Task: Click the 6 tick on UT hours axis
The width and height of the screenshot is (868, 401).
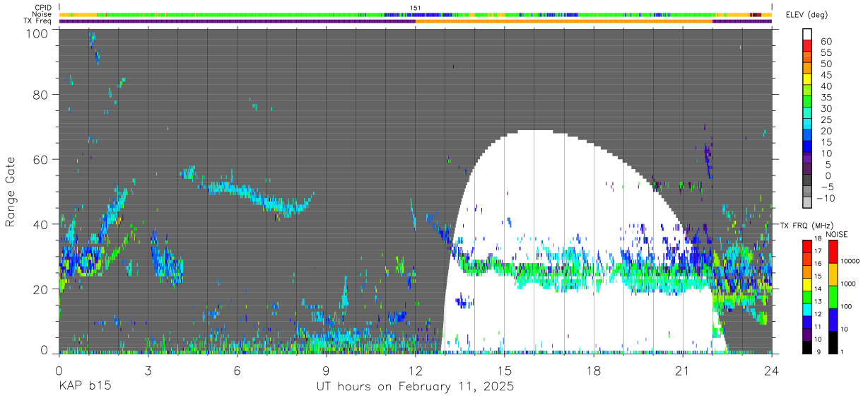Action: 237,371
